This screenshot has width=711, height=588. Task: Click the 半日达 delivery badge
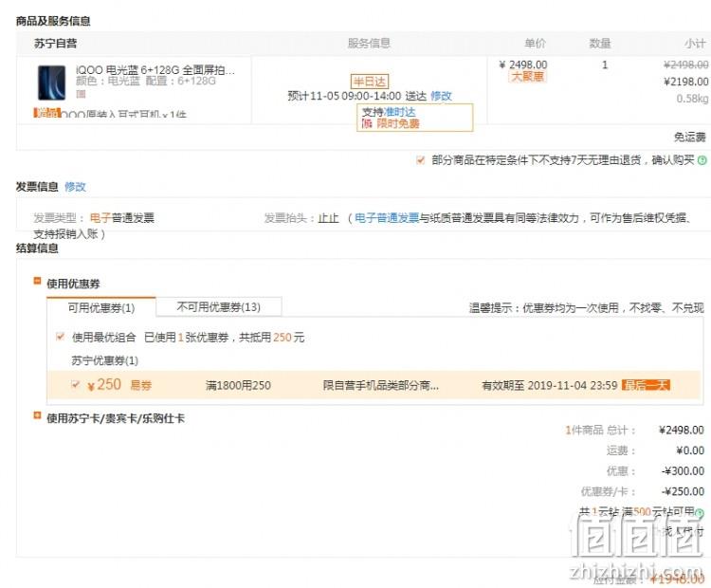tap(370, 82)
